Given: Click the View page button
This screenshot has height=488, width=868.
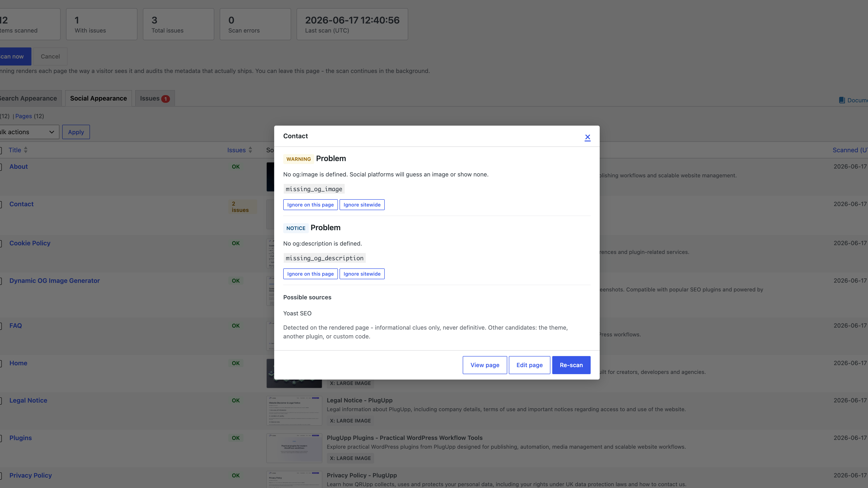Looking at the screenshot, I should (x=485, y=365).
